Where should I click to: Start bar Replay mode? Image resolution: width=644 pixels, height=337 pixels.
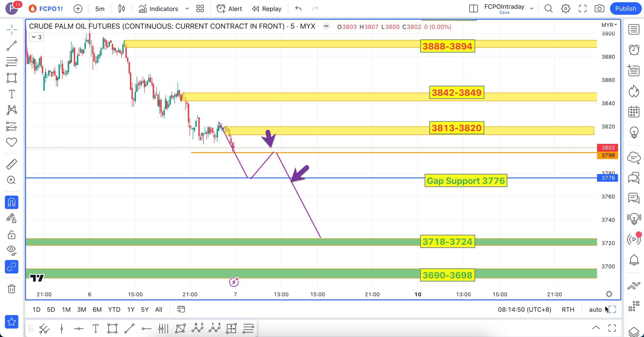coord(267,9)
